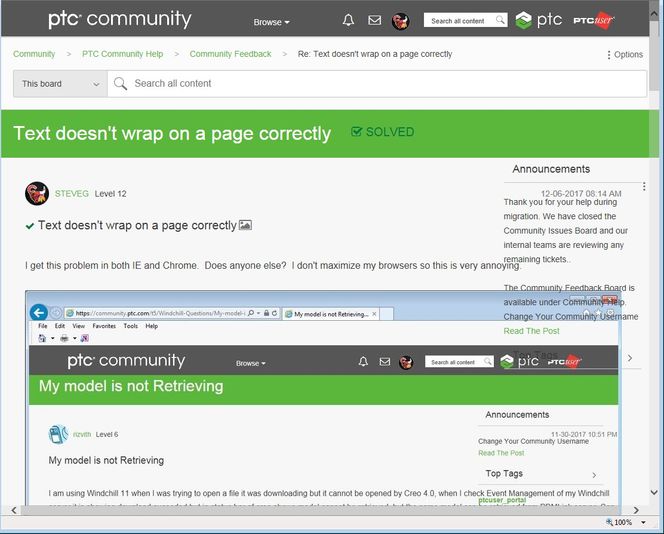The width and height of the screenshot is (664, 534).
Task: Click the ptc community logo in the top header
Action: tap(120, 19)
